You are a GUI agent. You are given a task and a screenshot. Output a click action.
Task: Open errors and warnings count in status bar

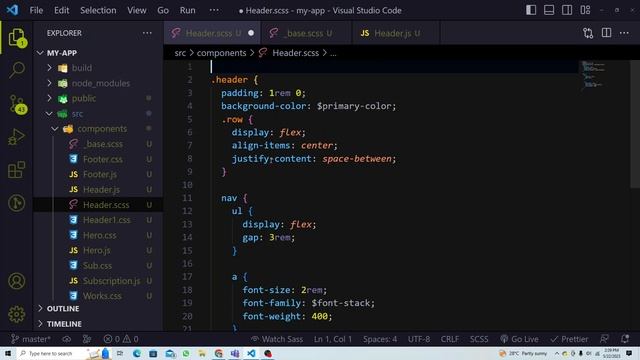point(121,339)
